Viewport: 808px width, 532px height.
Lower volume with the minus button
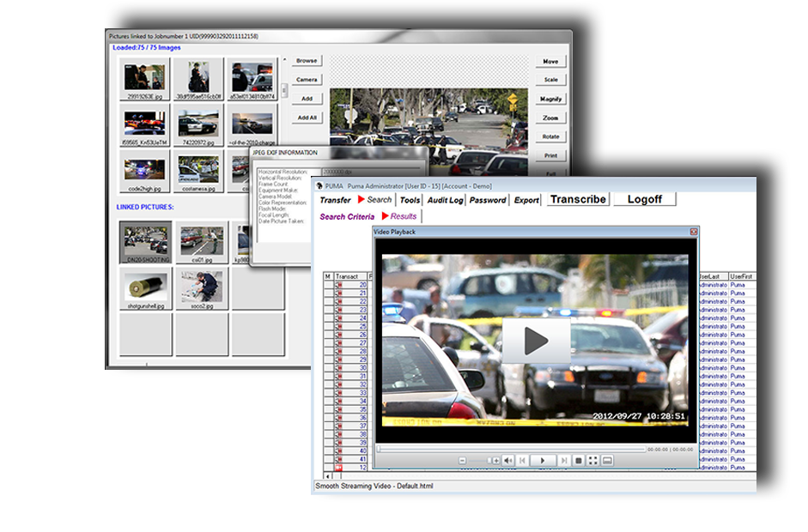(x=462, y=461)
